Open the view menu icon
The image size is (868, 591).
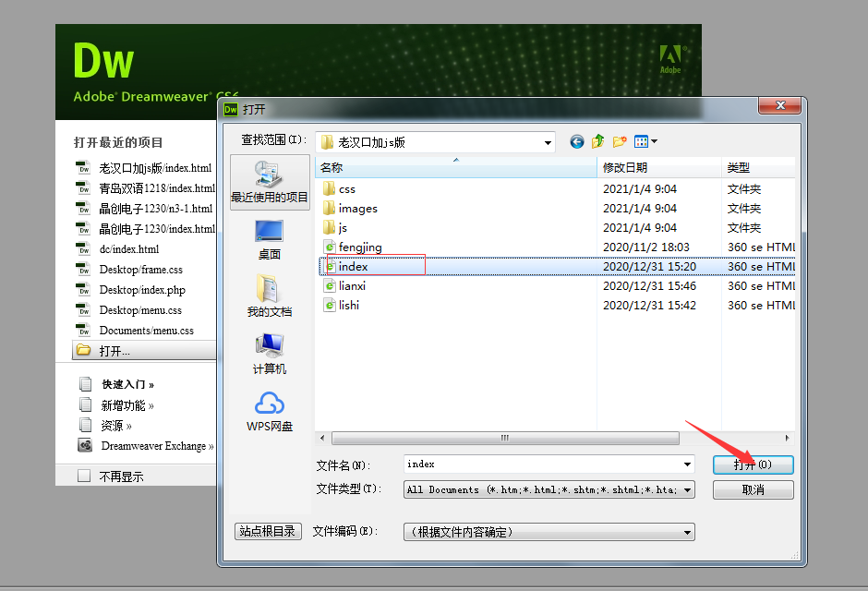click(x=645, y=141)
